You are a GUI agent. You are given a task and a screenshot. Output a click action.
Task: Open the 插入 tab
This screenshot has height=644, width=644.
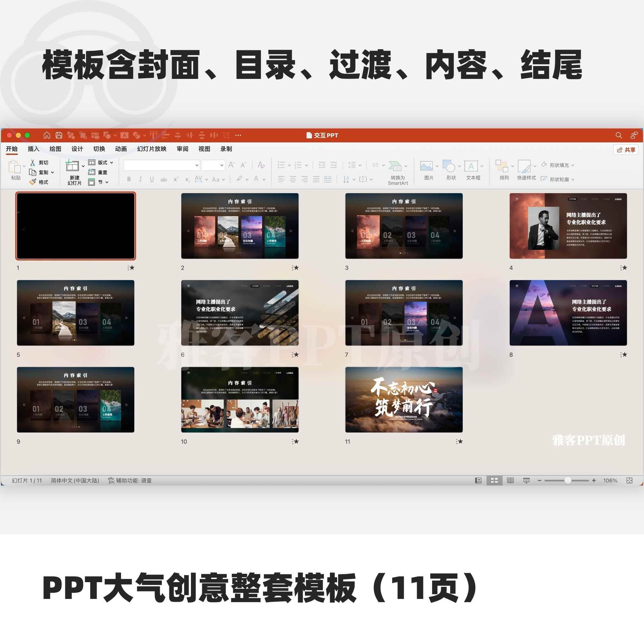pyautogui.click(x=33, y=149)
